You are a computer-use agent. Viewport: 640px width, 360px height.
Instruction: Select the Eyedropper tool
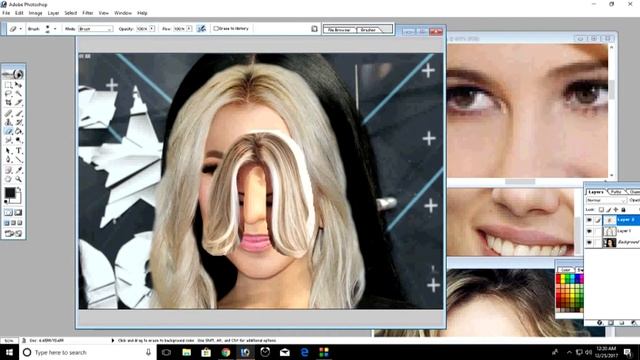tap(18, 170)
